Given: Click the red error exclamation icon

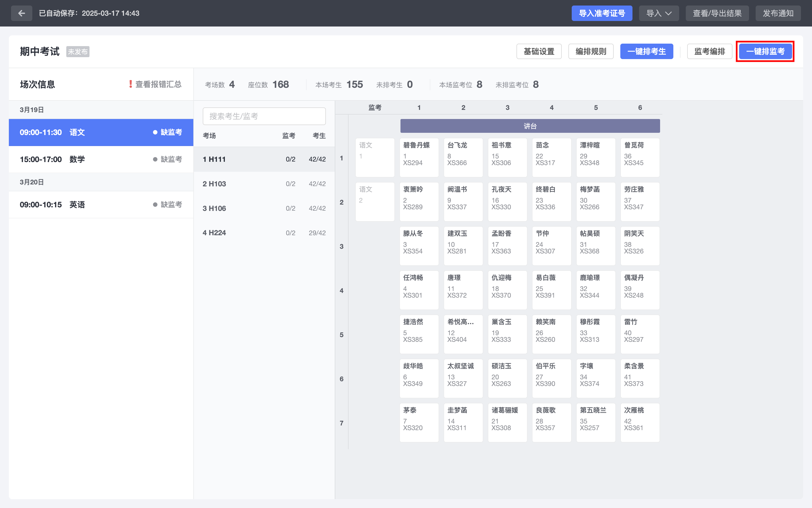Looking at the screenshot, I should coord(130,84).
